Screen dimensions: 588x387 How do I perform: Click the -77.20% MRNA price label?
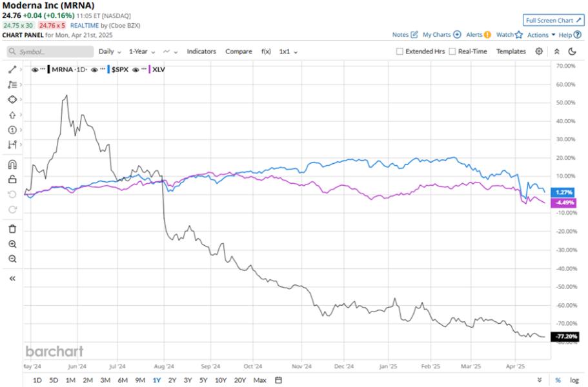(x=565, y=337)
